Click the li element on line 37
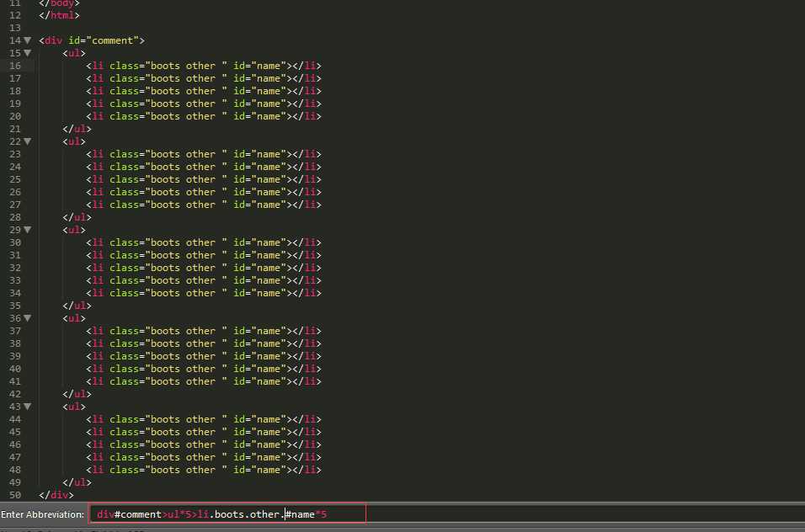 point(204,331)
